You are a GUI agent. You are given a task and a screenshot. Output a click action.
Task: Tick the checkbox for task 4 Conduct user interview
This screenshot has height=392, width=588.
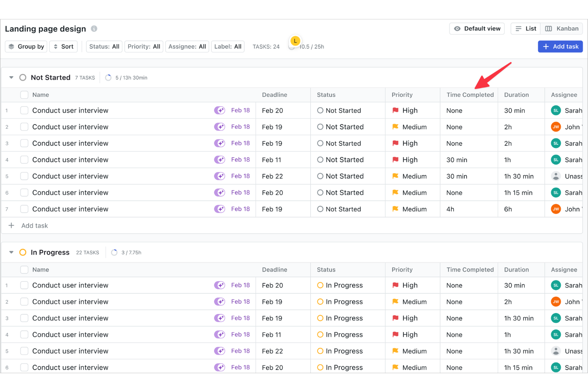click(x=24, y=160)
